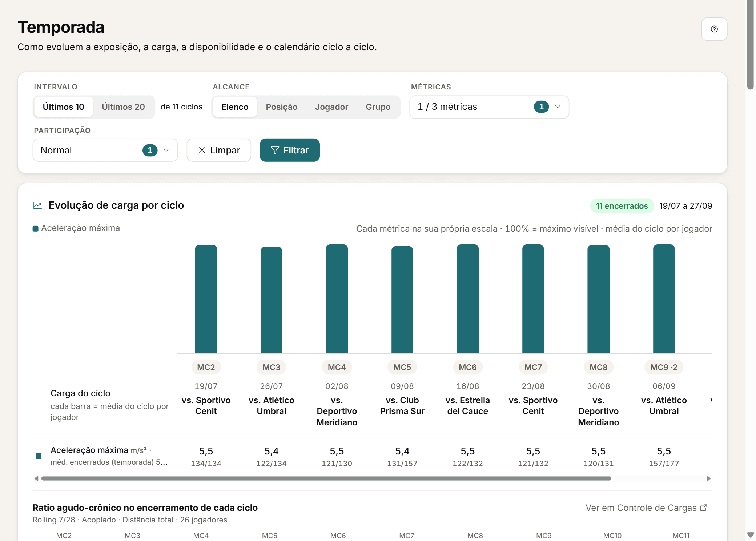Viewport: 756px width, 541px height.
Task: Switch scope to Jogador
Action: coord(331,107)
